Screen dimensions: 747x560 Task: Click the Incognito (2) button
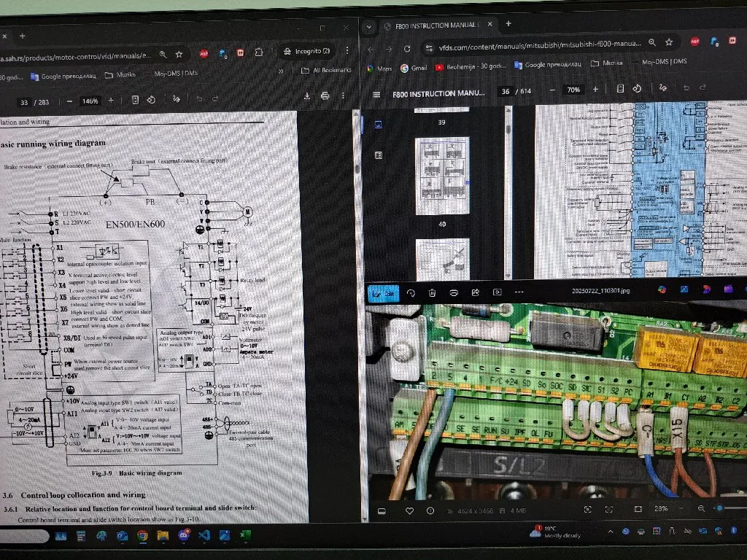[306, 51]
